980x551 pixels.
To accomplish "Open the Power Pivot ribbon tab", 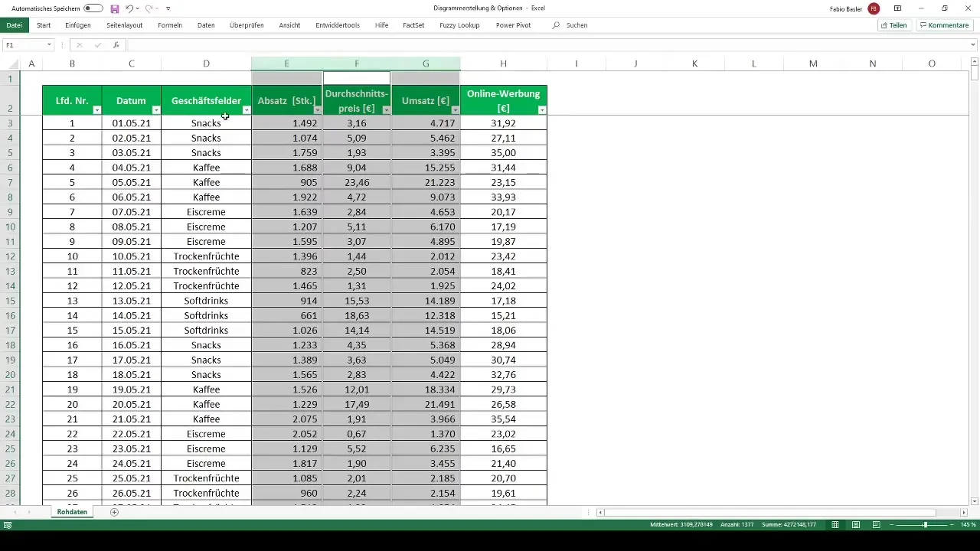I will tap(513, 25).
